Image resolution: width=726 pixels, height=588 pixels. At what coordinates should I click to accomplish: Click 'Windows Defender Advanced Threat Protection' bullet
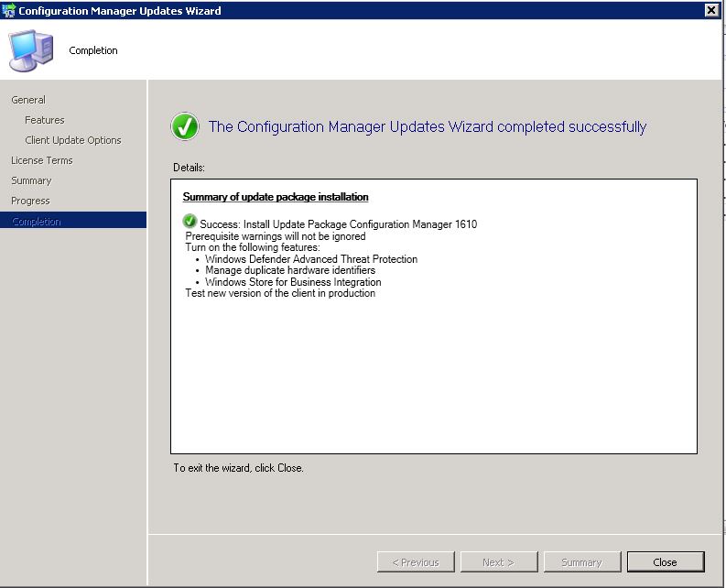(311, 259)
